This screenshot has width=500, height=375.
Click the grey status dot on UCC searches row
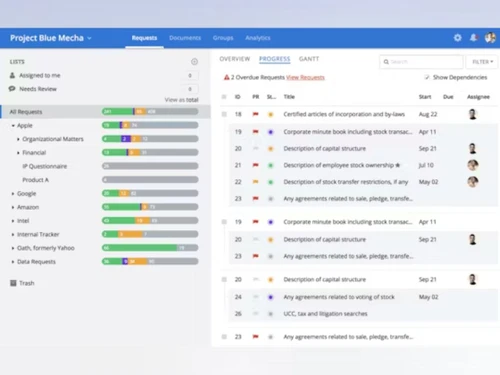pyautogui.click(x=271, y=314)
